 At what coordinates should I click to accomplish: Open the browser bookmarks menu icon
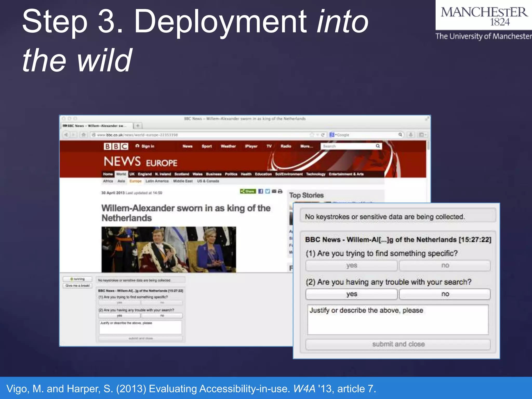coord(422,135)
